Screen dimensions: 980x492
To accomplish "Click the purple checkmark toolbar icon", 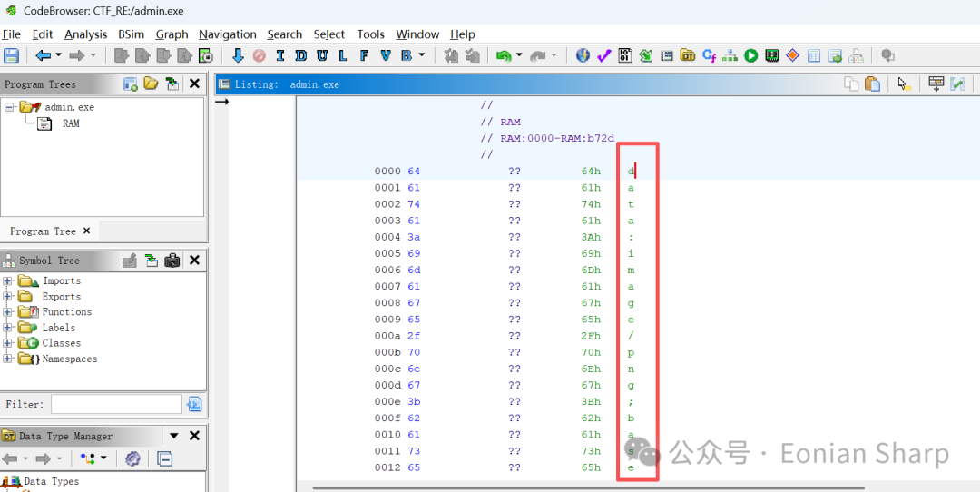I will [603, 55].
